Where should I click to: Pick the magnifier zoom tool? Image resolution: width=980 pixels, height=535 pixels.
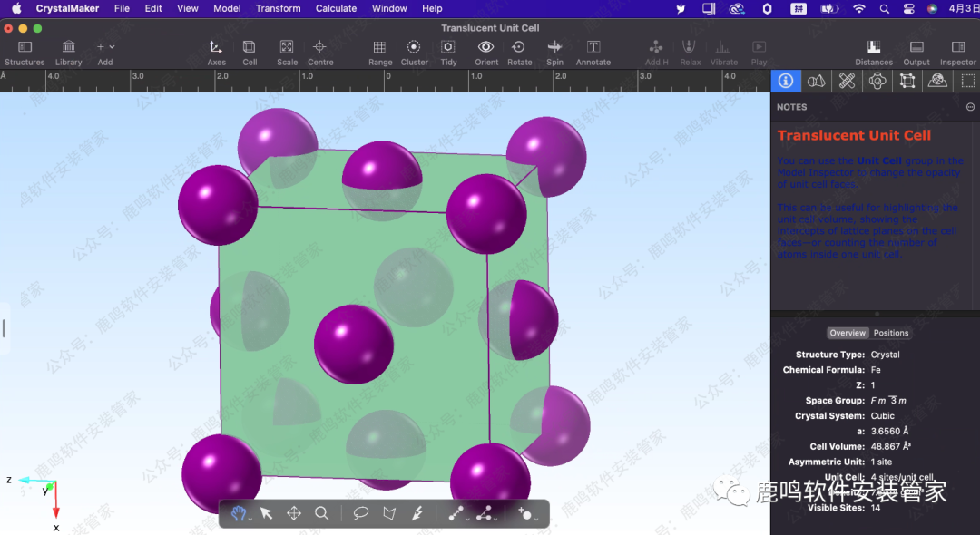[x=321, y=513]
